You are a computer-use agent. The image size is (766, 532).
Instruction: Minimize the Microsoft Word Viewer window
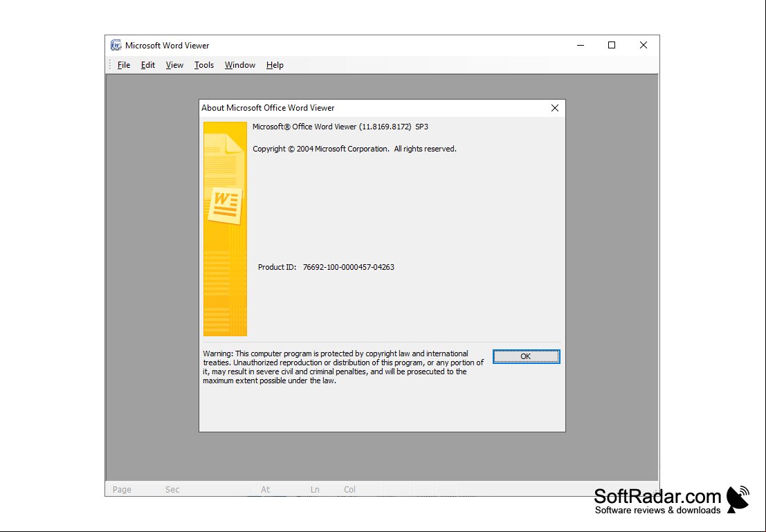(581, 46)
